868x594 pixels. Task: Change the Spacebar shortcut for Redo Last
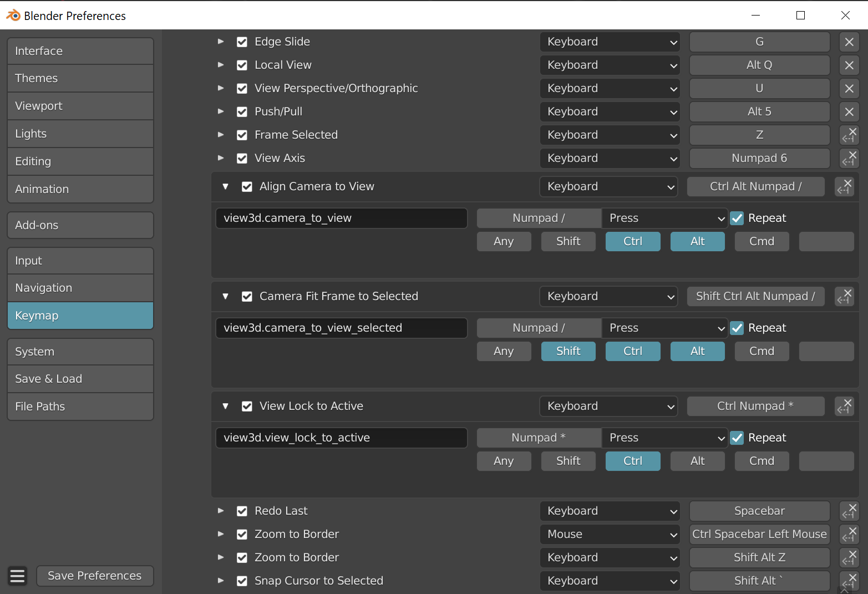pos(759,511)
